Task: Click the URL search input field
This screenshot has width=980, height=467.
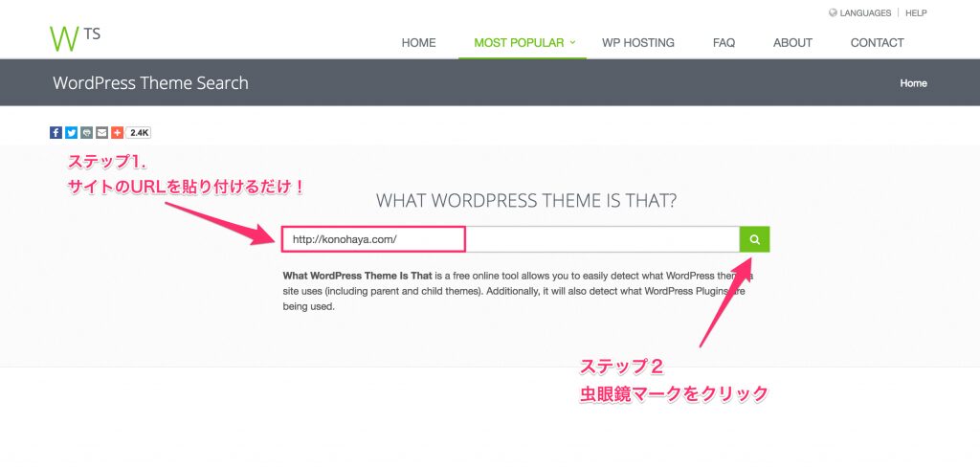Action: (x=511, y=239)
